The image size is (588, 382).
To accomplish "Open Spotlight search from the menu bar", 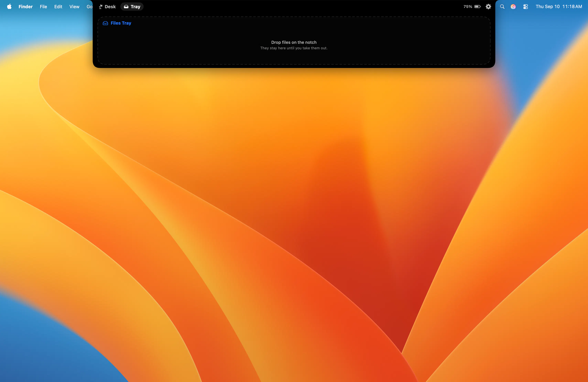I will click(x=502, y=7).
